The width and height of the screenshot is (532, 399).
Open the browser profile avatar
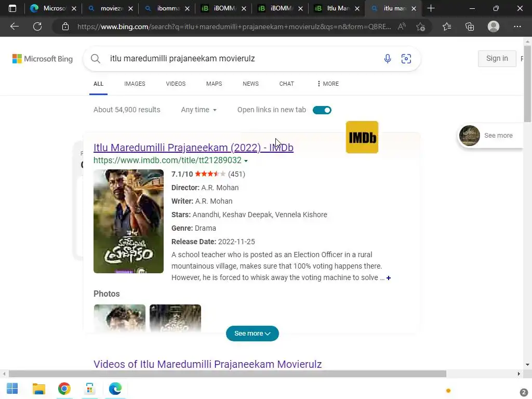point(494,26)
